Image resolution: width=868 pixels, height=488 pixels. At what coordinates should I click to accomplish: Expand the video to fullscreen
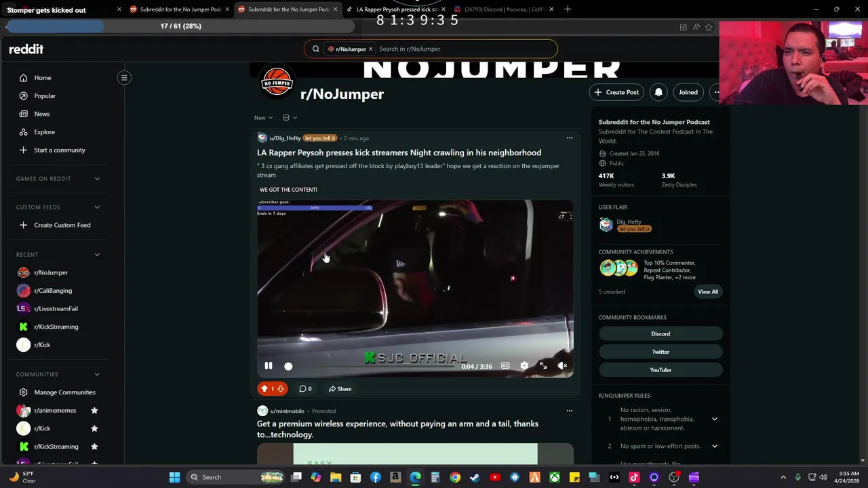point(543,366)
